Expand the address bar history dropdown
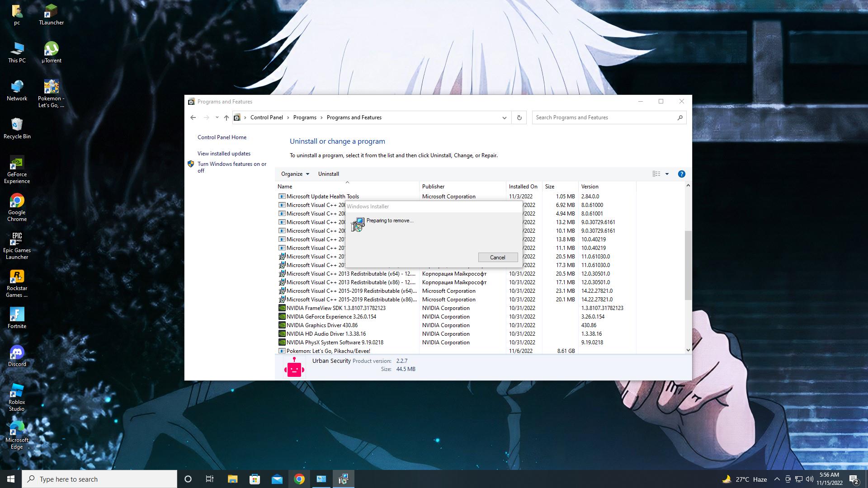The image size is (868, 488). click(x=504, y=117)
